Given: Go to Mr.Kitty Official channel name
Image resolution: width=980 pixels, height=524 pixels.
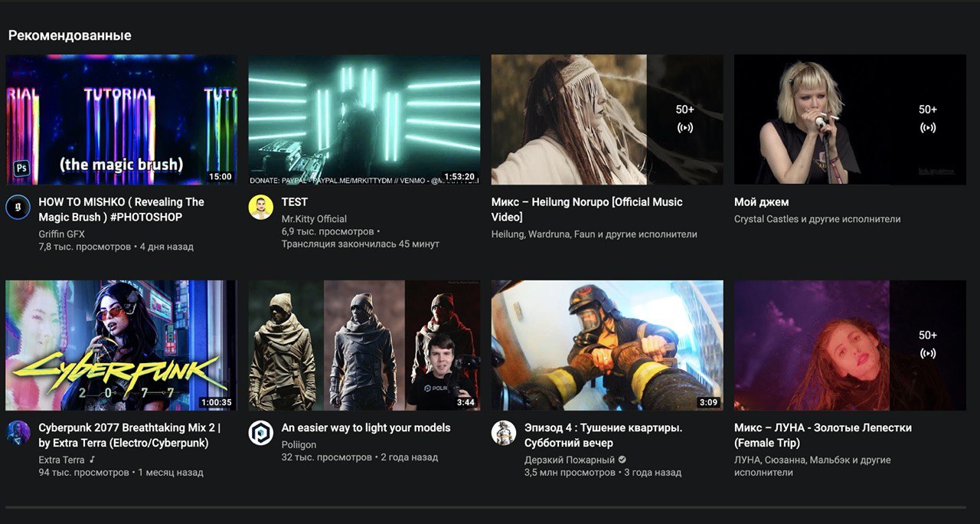Looking at the screenshot, I should pos(314,219).
